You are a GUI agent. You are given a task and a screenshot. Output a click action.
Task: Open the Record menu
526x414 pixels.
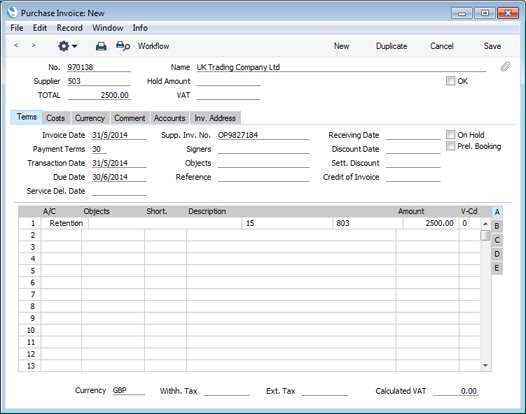tap(69, 28)
